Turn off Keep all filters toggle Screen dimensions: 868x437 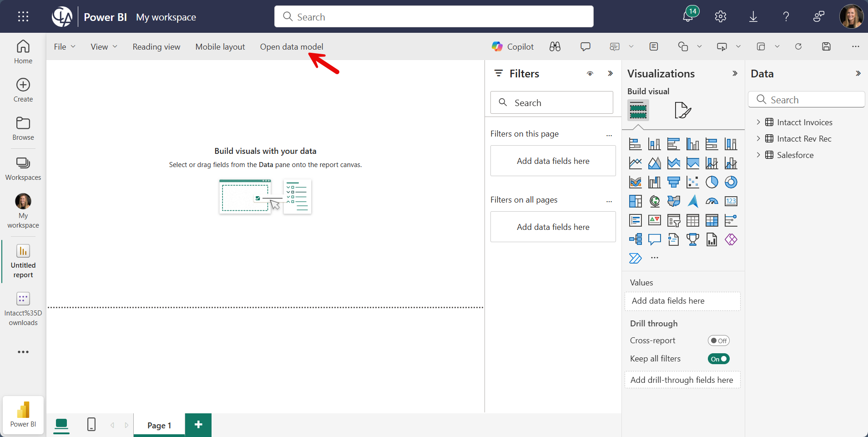pyautogui.click(x=718, y=359)
